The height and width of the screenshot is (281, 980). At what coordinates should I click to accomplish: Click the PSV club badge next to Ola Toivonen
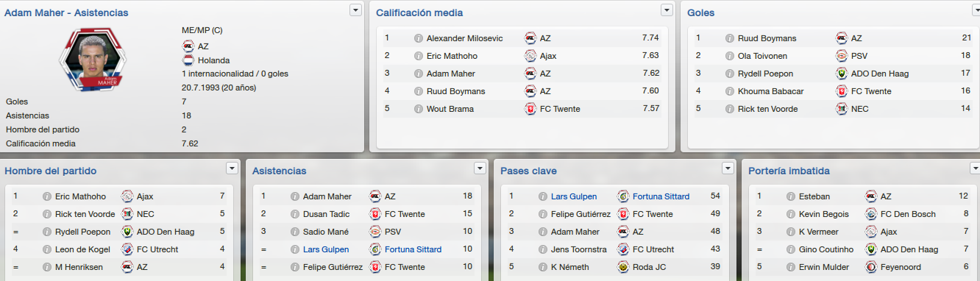842,56
